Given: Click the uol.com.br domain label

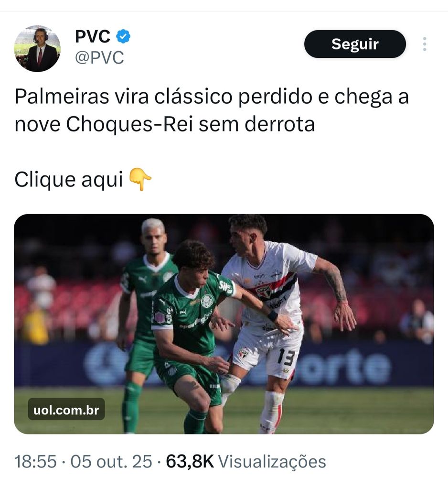Looking at the screenshot, I should click(66, 410).
